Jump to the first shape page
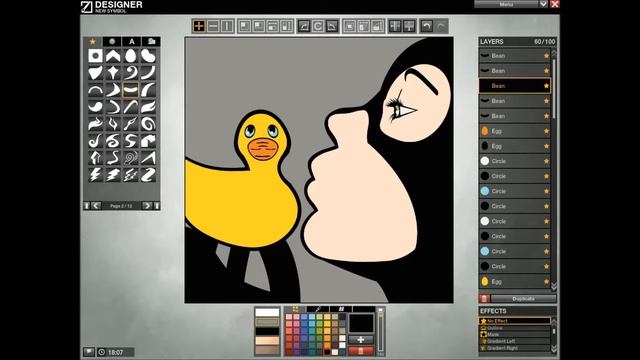 coord(87,206)
